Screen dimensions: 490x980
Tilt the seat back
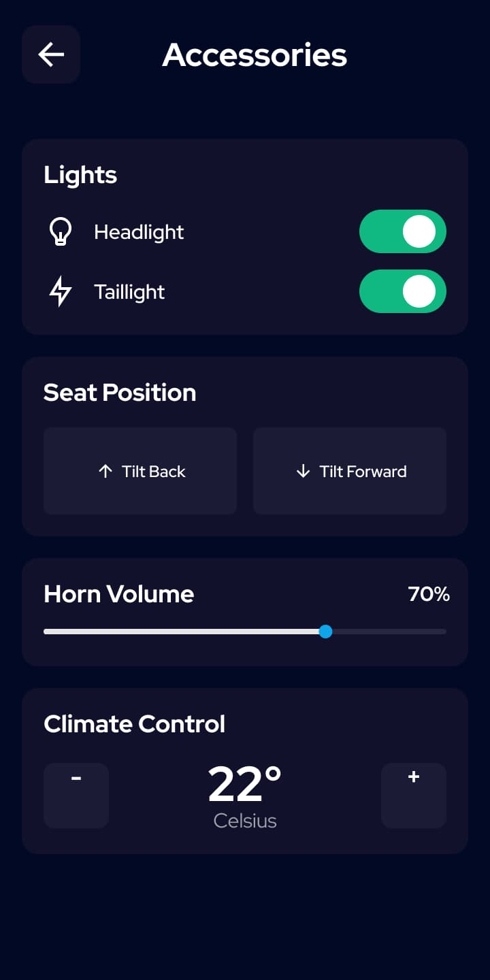[x=140, y=471]
